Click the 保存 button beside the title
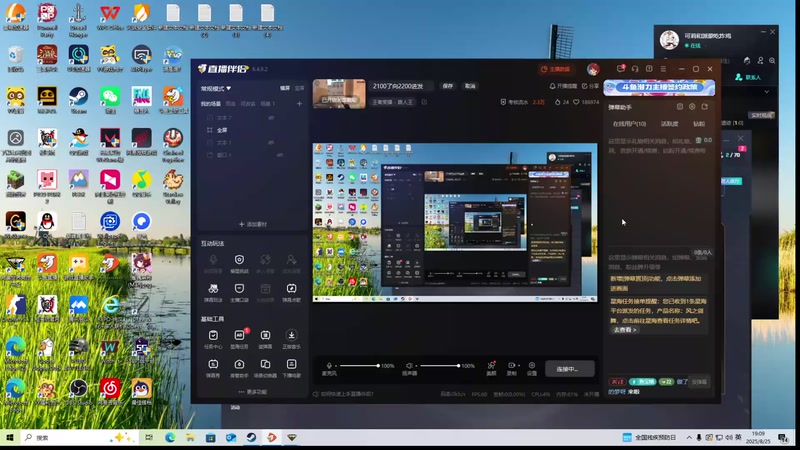 tap(447, 86)
